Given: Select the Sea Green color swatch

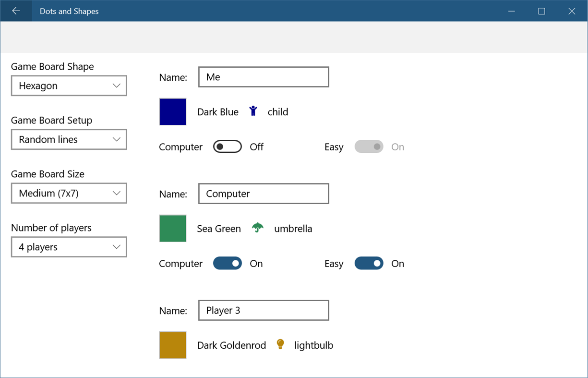Looking at the screenshot, I should [173, 228].
